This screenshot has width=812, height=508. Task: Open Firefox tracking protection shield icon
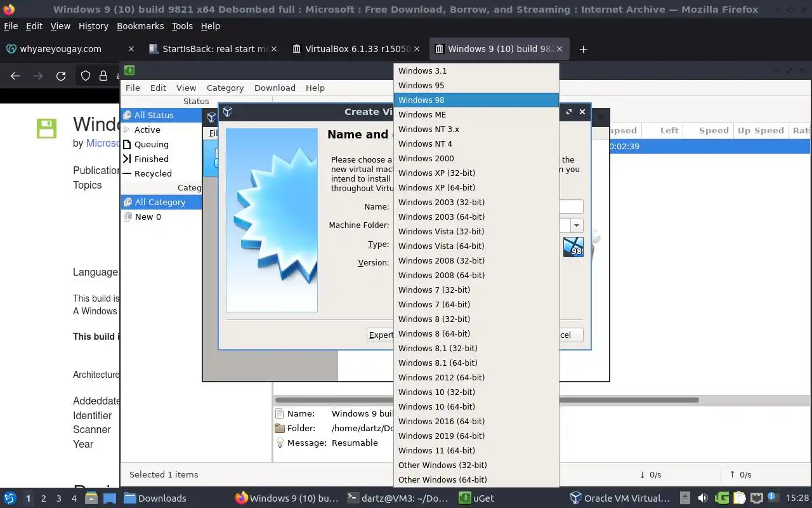86,76
